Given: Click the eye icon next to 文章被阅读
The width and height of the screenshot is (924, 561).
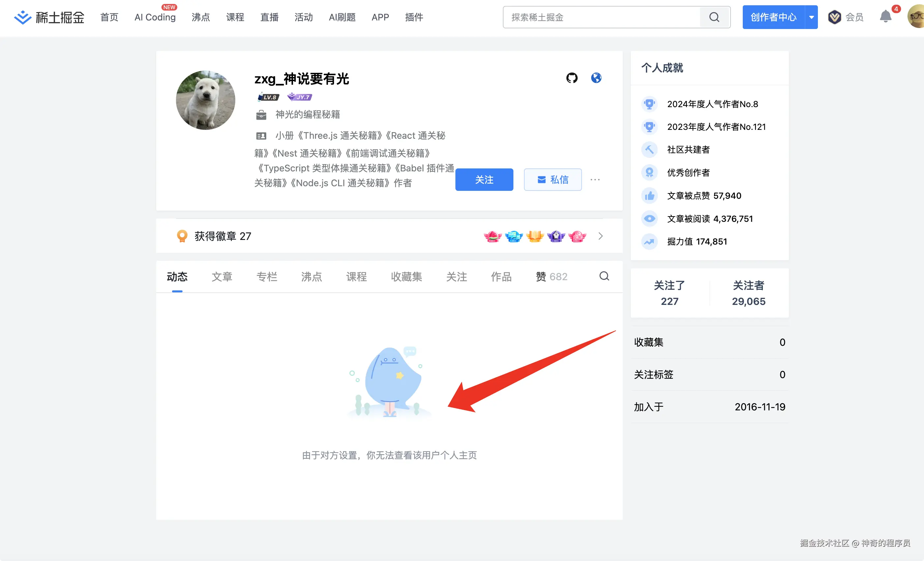Looking at the screenshot, I should [x=650, y=219].
